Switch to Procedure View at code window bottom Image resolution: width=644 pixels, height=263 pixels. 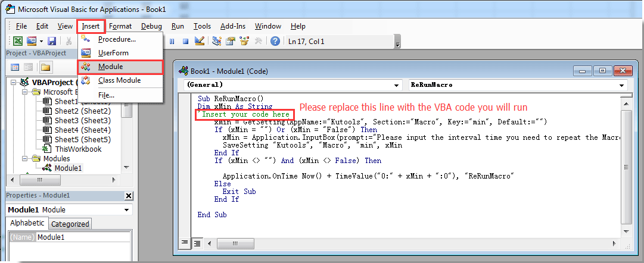[185, 243]
